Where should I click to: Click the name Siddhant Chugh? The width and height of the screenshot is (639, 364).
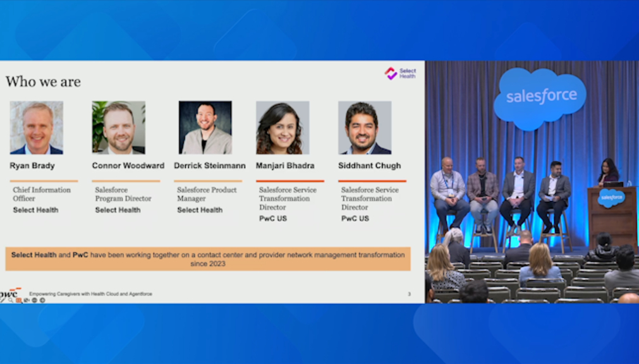tap(371, 166)
